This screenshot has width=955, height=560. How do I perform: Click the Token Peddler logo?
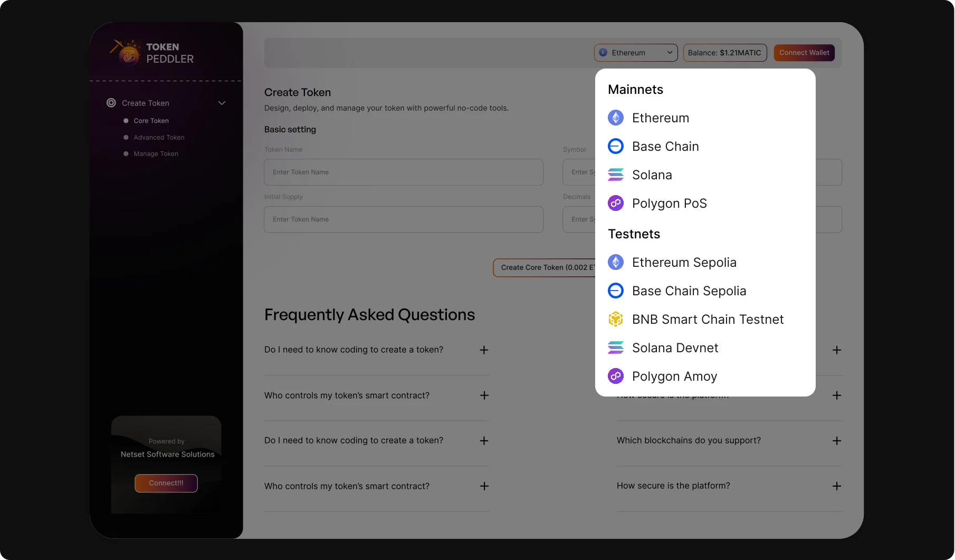(152, 52)
